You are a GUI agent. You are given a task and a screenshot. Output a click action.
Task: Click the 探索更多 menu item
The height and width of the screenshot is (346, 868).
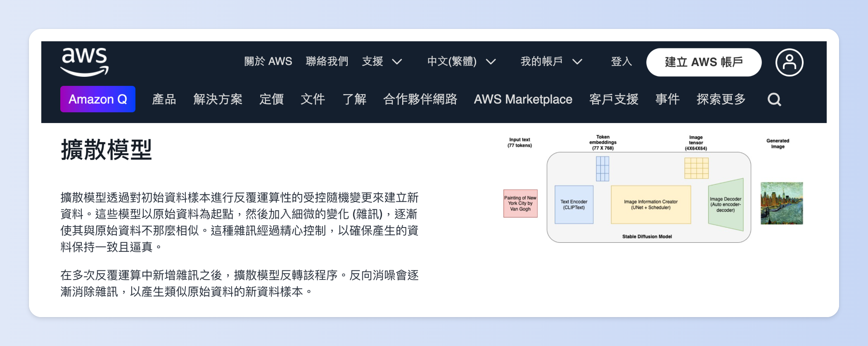pyautogui.click(x=721, y=100)
